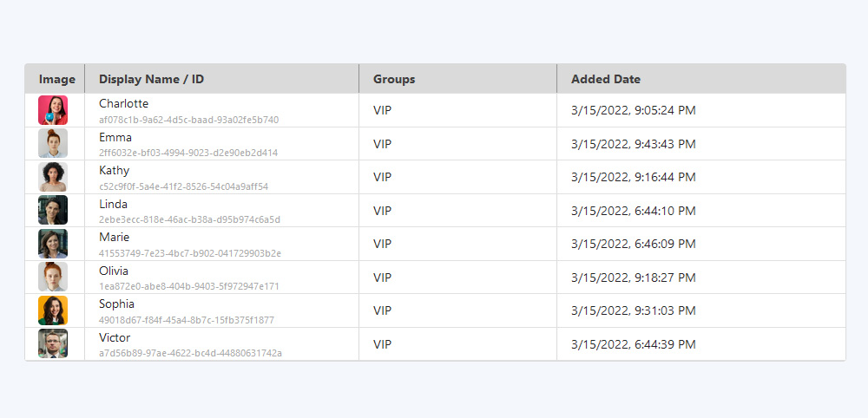Image resolution: width=868 pixels, height=418 pixels.
Task: Select Marie's added date cell
Action: click(x=634, y=244)
